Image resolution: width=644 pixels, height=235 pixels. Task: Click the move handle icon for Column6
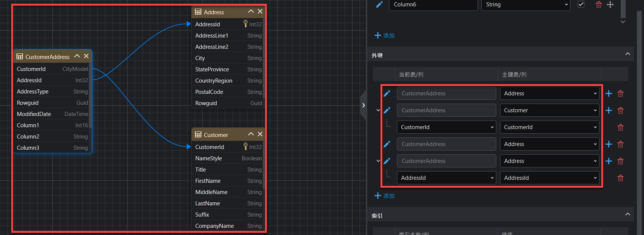pyautogui.click(x=610, y=5)
